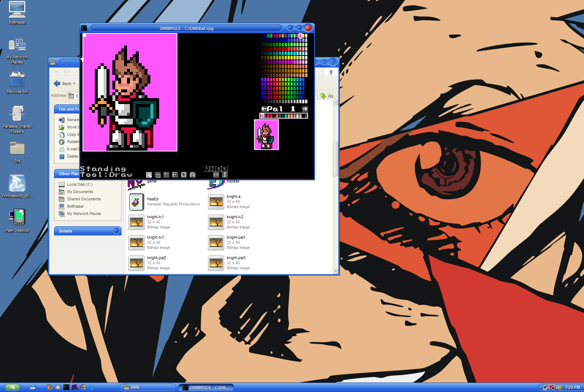Pick the white swatch in master palette top row
The image size is (584, 392).
[x=306, y=36]
